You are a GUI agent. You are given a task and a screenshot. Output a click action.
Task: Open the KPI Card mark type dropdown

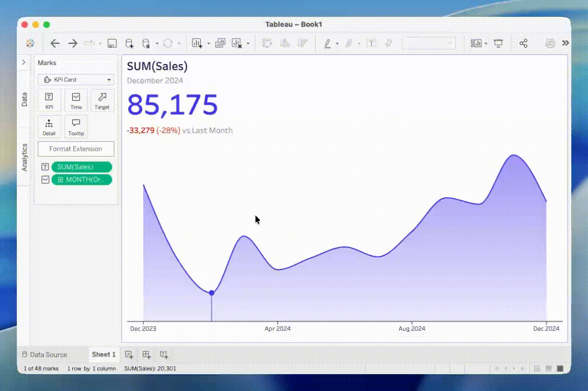click(76, 80)
